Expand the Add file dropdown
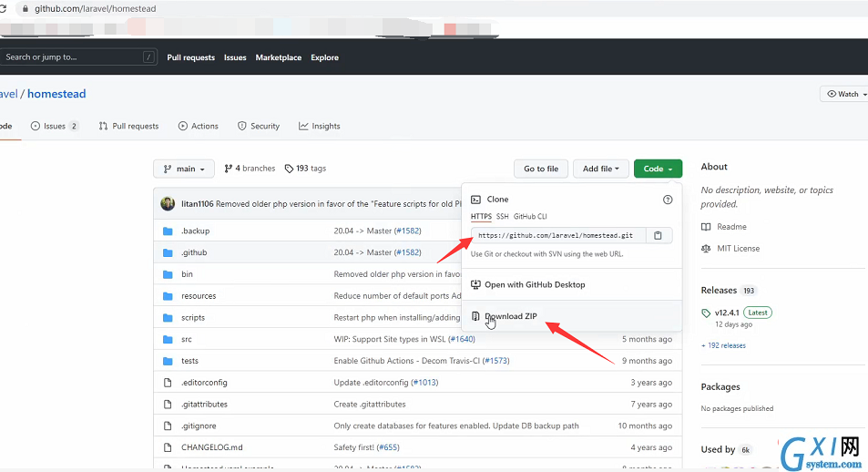868x472 pixels. pyautogui.click(x=600, y=169)
